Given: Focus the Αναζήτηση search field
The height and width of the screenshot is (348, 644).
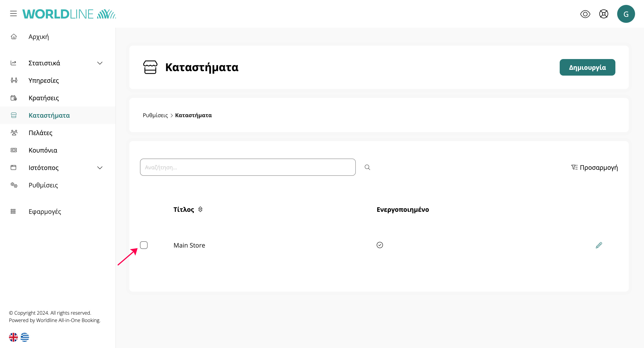Looking at the screenshot, I should (248, 167).
